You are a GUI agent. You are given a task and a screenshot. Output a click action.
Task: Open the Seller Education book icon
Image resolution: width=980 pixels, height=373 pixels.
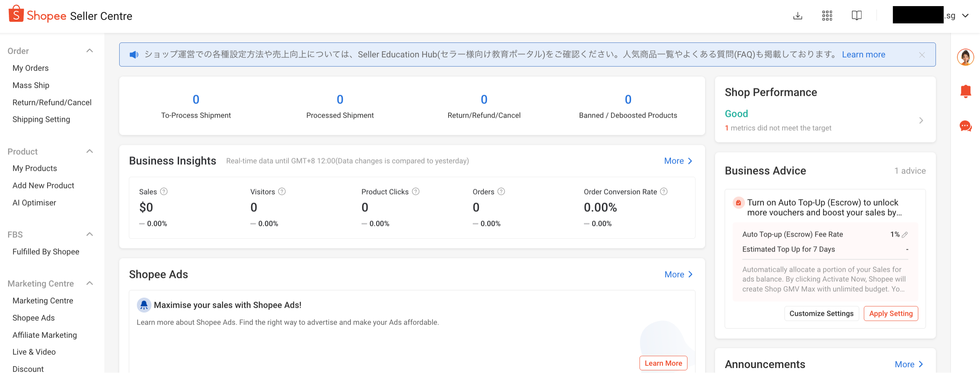tap(857, 16)
